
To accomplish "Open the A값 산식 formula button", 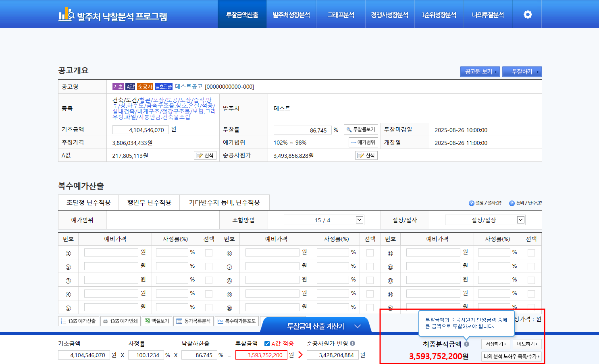I will [205, 155].
